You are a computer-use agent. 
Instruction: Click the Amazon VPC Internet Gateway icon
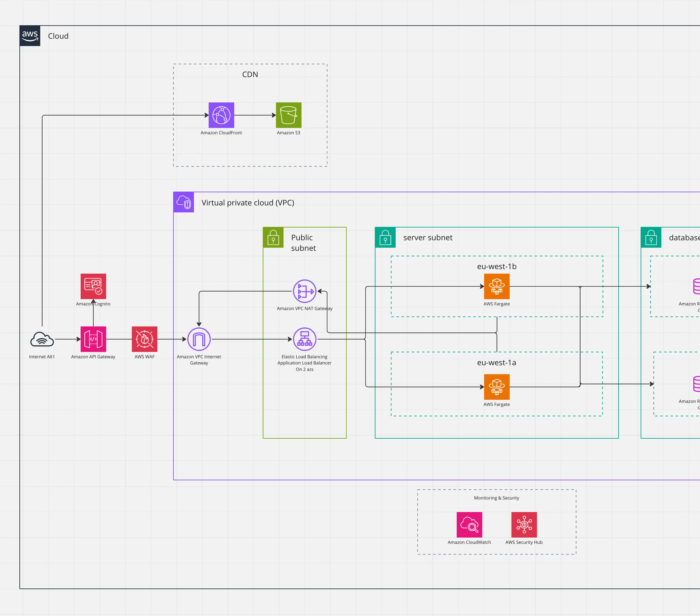click(199, 339)
